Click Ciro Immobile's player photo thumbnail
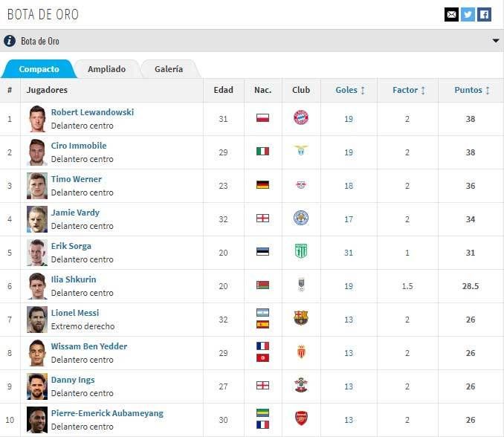This screenshot has height=437, width=504. click(x=37, y=152)
